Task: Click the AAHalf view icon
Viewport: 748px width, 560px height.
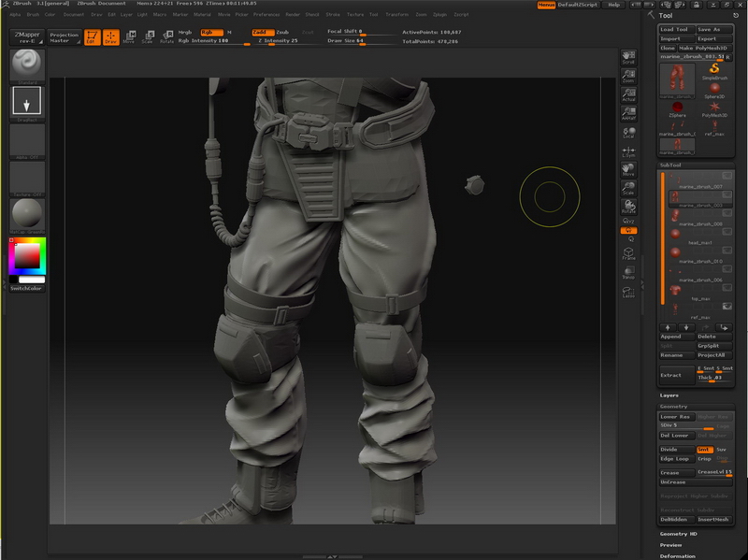Action: coord(628,113)
